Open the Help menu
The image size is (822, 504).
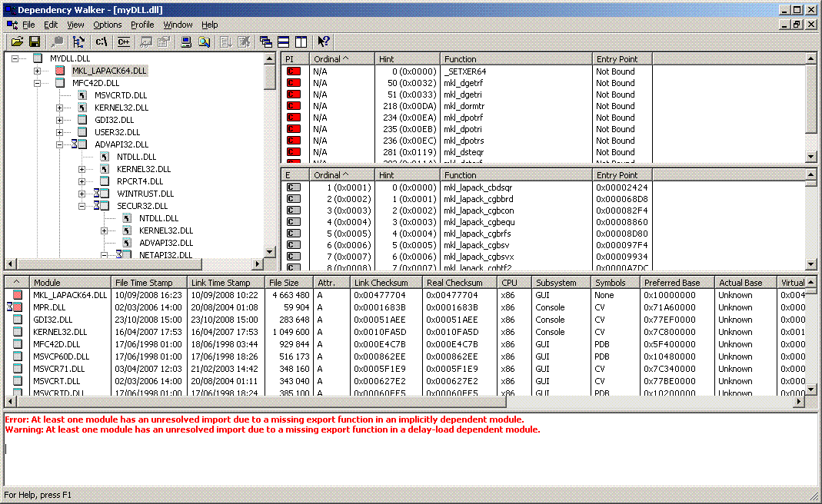point(210,25)
